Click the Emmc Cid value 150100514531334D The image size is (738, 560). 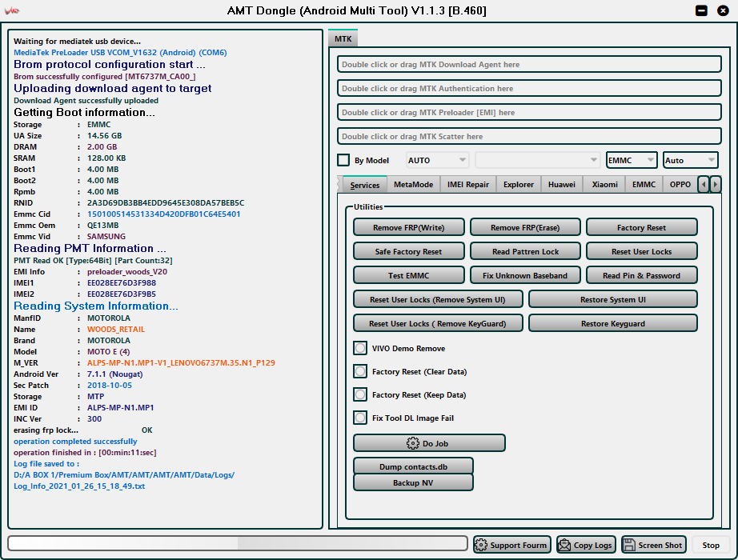164,214
